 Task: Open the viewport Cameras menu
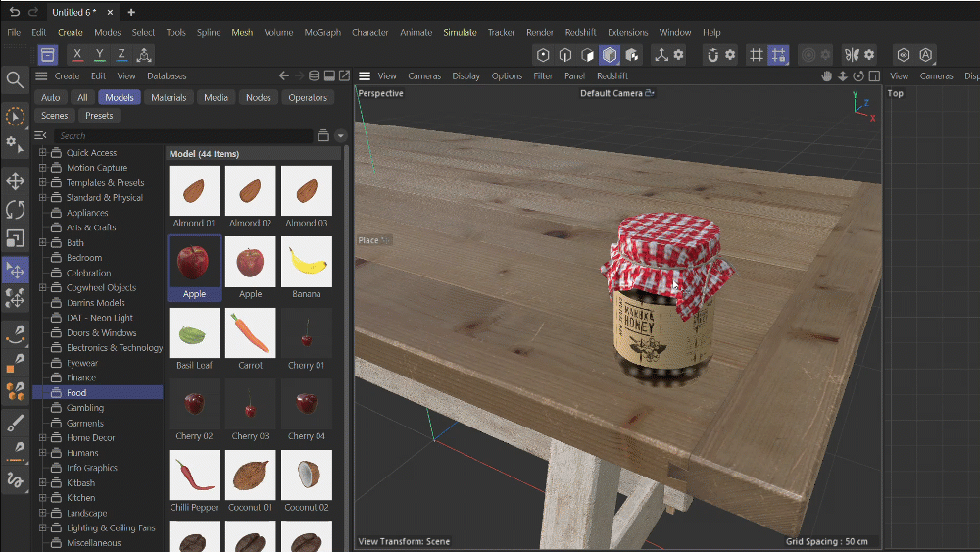click(x=424, y=75)
